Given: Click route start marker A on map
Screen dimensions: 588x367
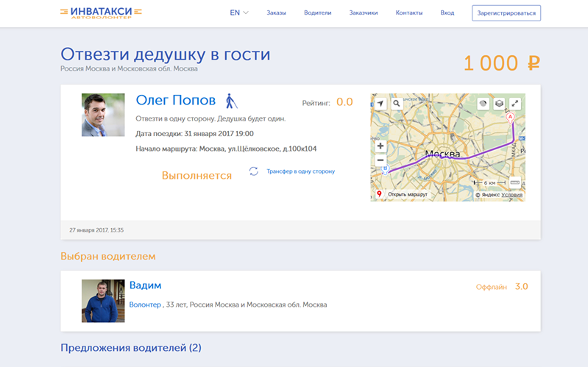Looking at the screenshot, I should coord(510,118).
